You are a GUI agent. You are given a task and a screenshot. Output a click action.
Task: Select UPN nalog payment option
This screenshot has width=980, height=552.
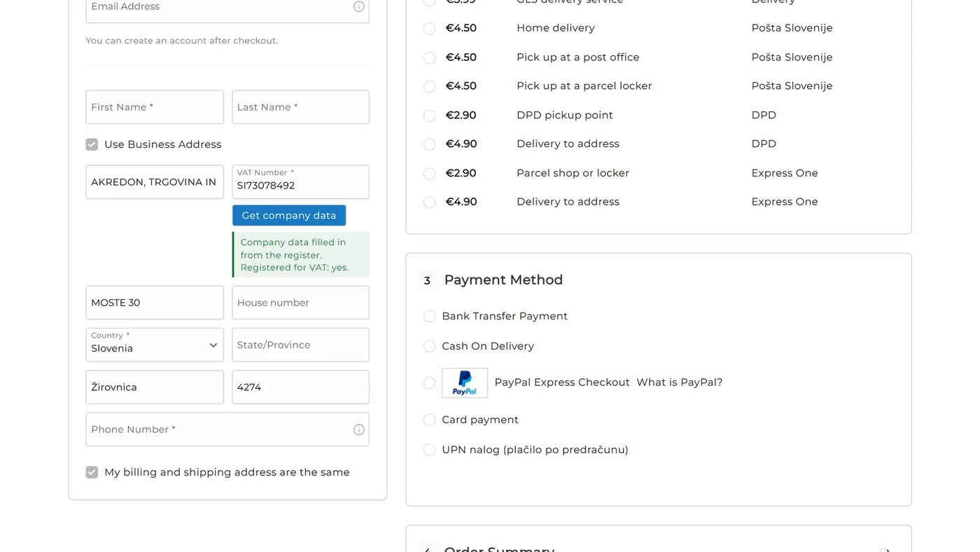coord(430,450)
